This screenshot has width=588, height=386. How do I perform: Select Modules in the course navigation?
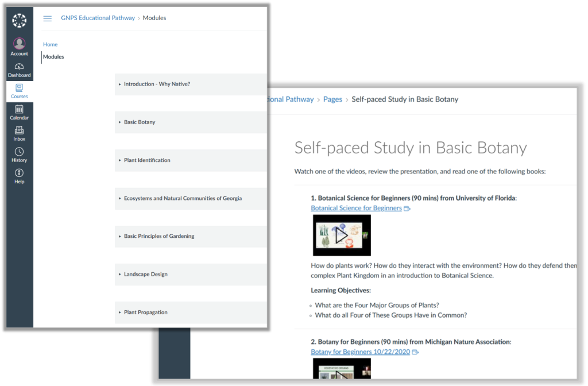pyautogui.click(x=53, y=56)
